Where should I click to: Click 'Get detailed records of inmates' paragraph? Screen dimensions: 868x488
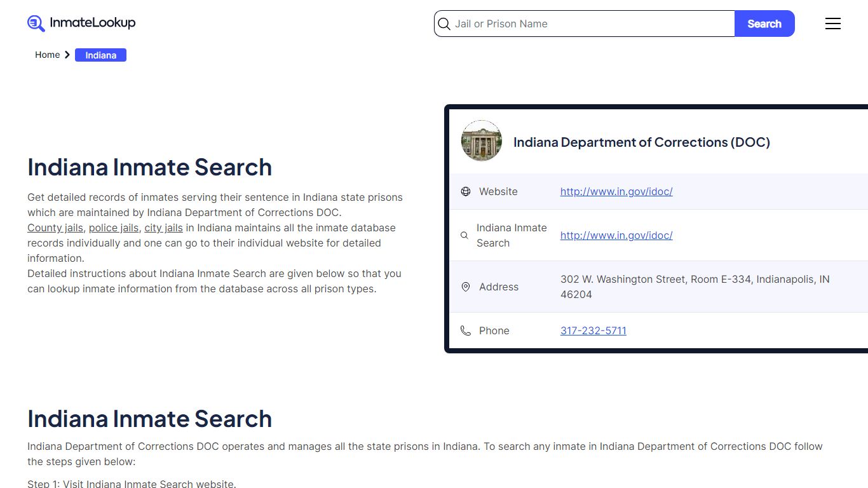tap(215, 205)
